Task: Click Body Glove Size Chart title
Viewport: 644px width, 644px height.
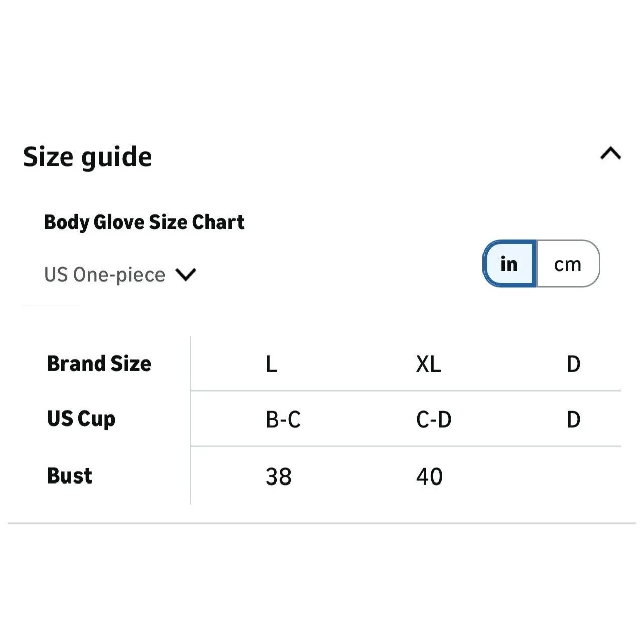Action: [144, 222]
